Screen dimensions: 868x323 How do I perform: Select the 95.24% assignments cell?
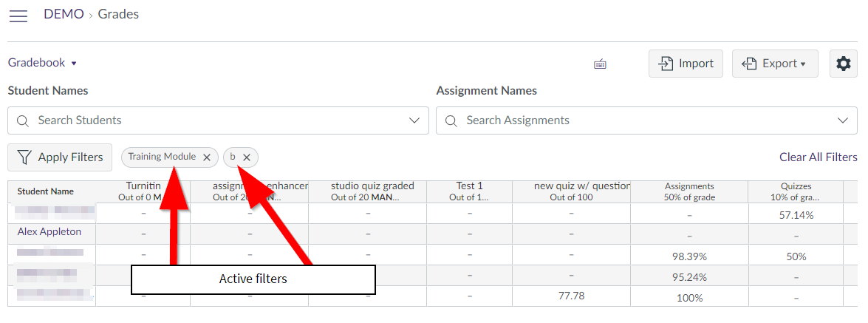689,277
